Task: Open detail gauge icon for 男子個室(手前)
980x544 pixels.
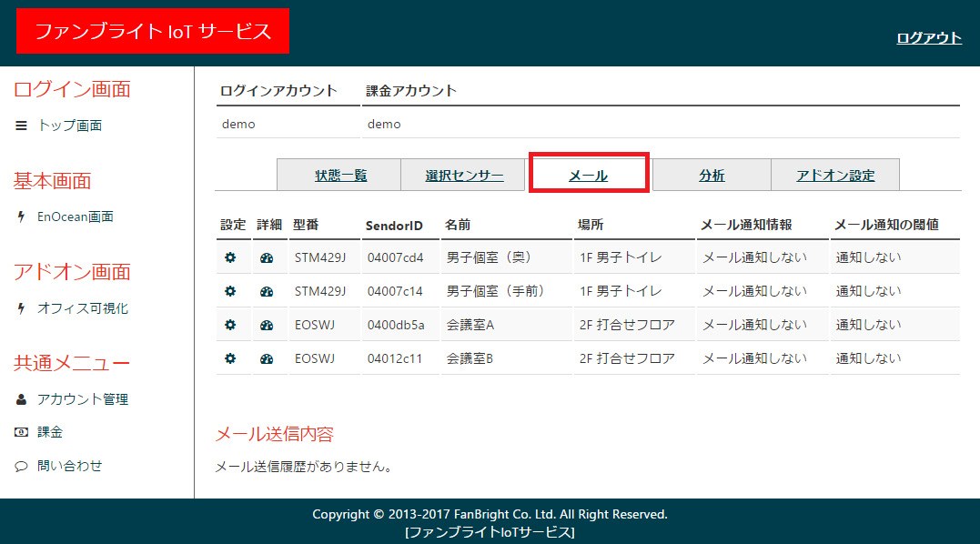Action: pos(267,291)
